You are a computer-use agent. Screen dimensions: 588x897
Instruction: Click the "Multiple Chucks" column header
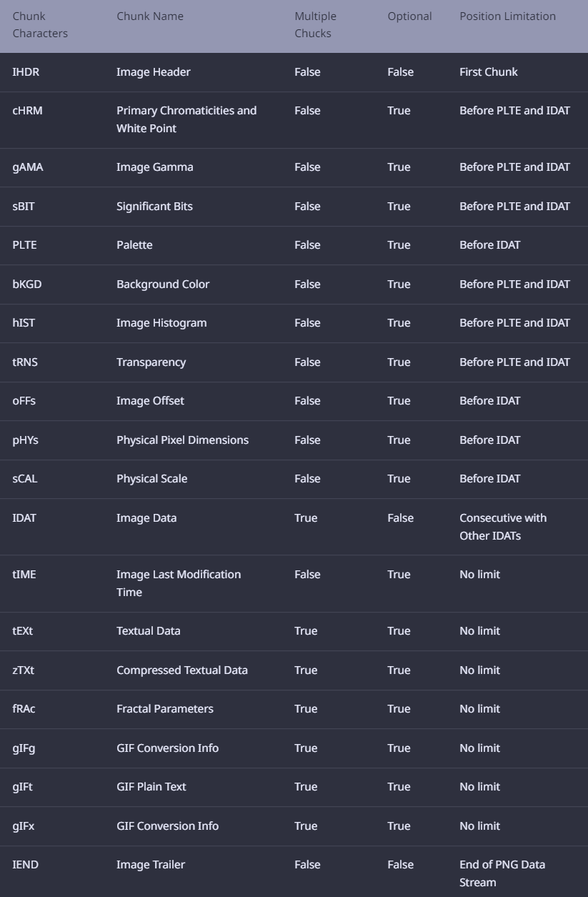tap(315, 25)
